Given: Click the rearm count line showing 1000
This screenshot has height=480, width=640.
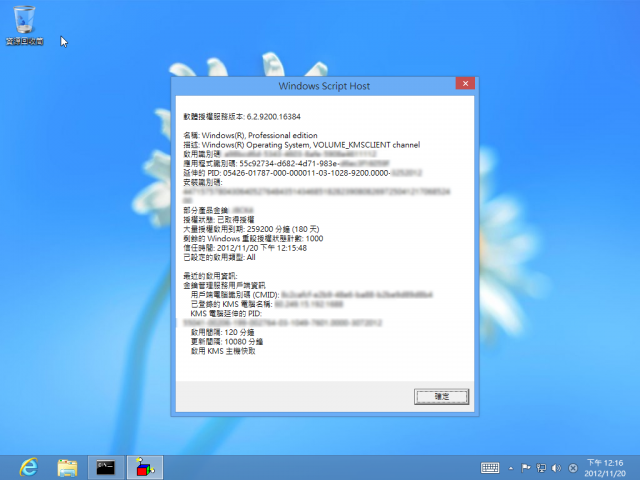Looking at the screenshot, I should (253, 238).
